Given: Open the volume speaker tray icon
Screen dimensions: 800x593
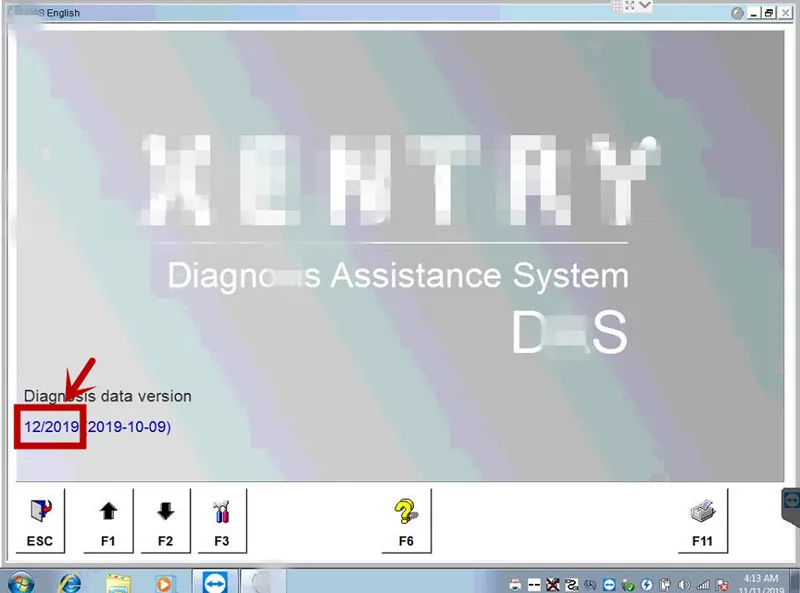Looking at the screenshot, I should coord(684,585).
